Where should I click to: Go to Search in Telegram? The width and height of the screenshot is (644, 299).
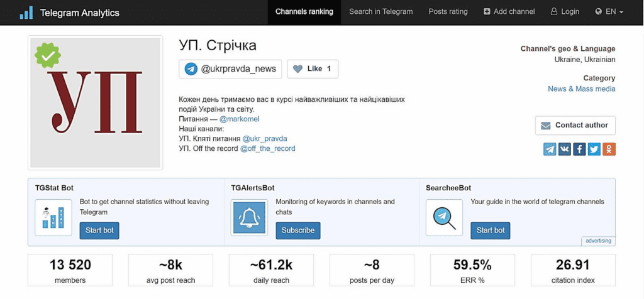[x=380, y=12]
